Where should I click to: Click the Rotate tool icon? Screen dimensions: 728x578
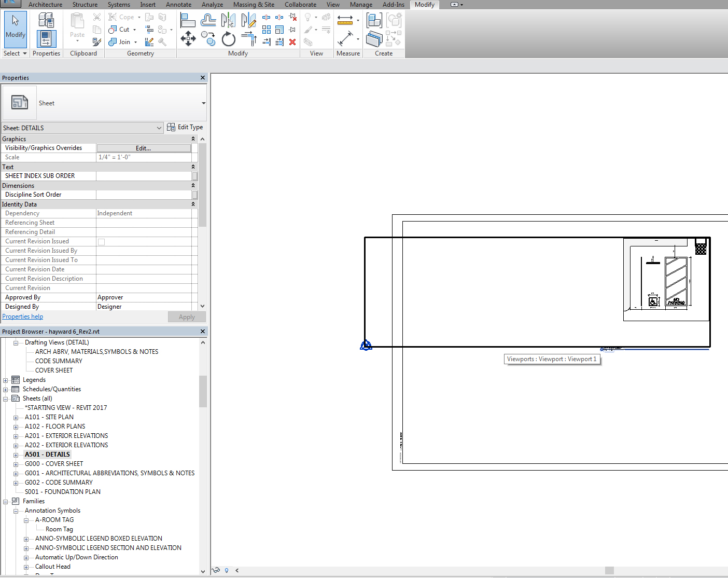point(228,39)
